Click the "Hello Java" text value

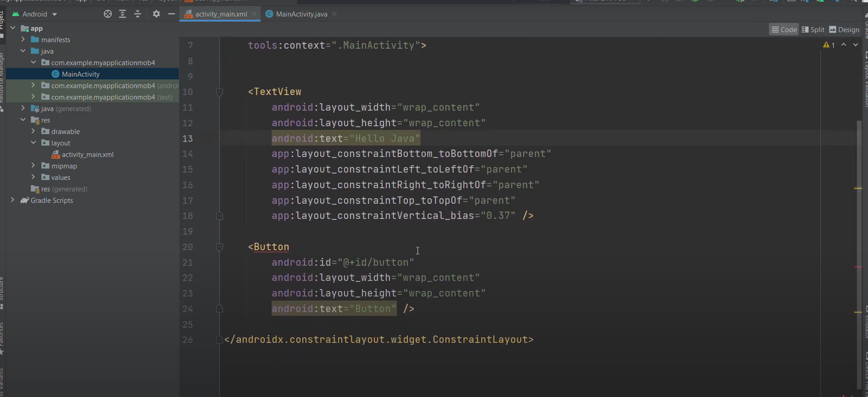click(x=385, y=139)
